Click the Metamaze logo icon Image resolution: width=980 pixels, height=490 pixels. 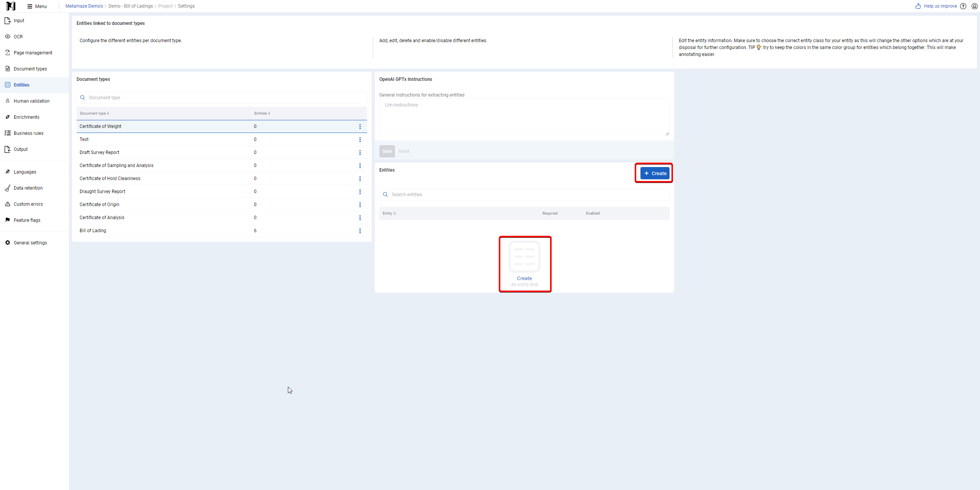point(11,6)
